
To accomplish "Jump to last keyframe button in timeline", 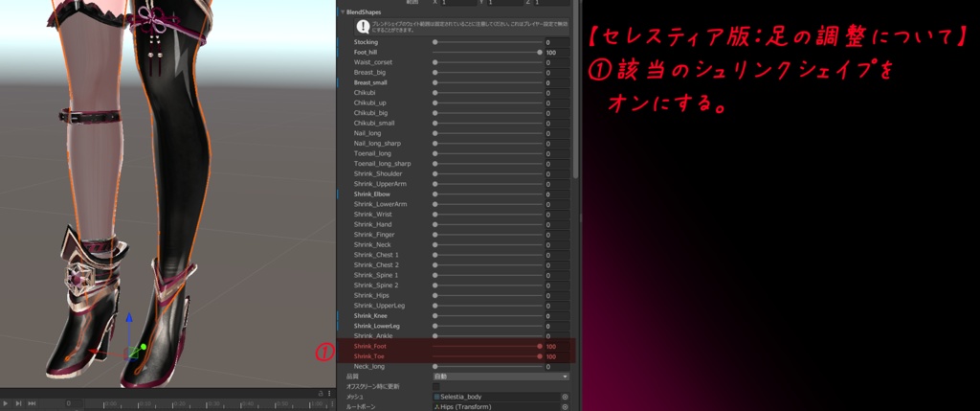I will coord(32,403).
